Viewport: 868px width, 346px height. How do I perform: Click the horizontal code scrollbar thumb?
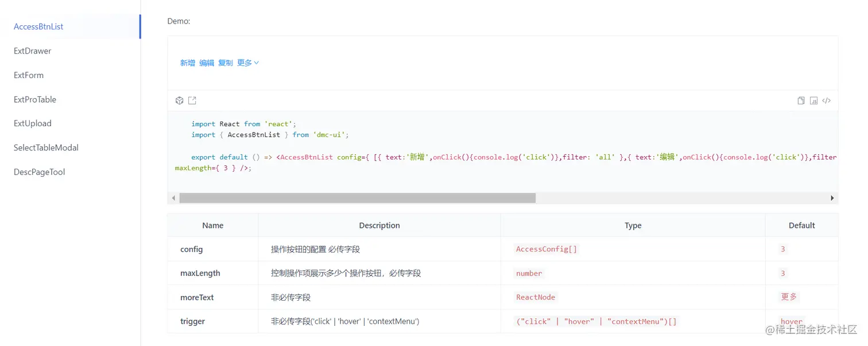357,198
